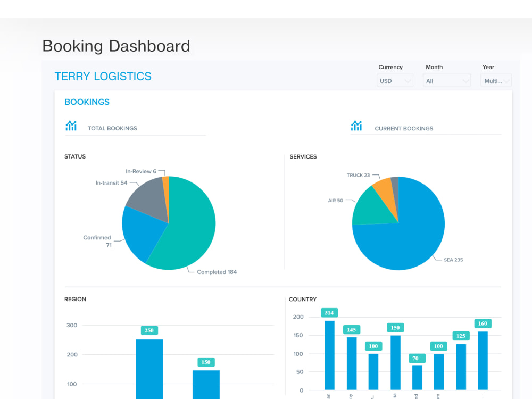Click the Total Bookings chart icon
532x399 pixels.
point(71,126)
